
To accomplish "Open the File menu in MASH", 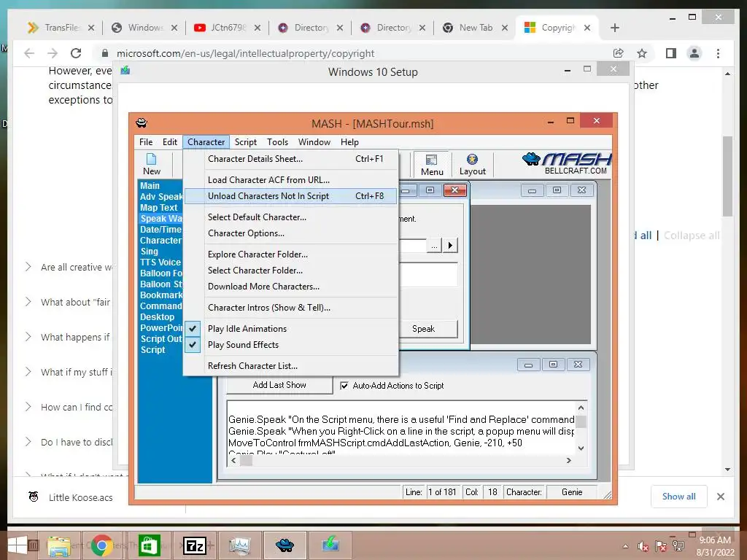I will (x=146, y=142).
